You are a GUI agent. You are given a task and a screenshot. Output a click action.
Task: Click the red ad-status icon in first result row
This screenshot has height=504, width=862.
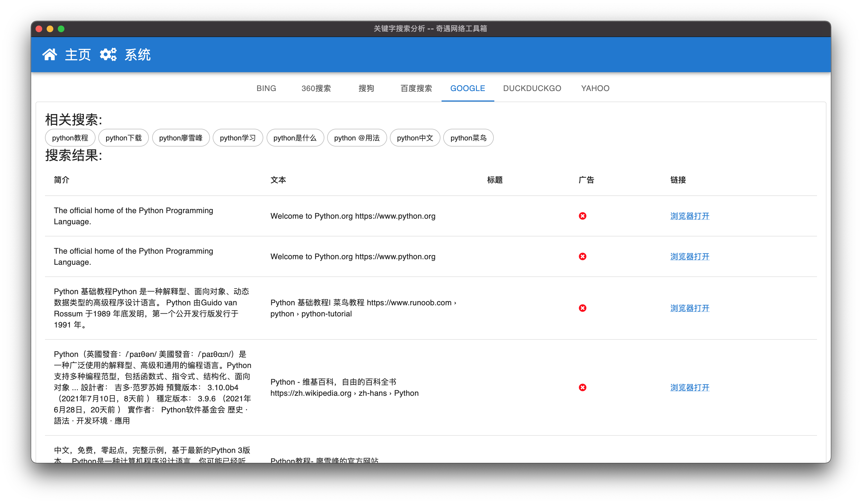[x=582, y=216]
